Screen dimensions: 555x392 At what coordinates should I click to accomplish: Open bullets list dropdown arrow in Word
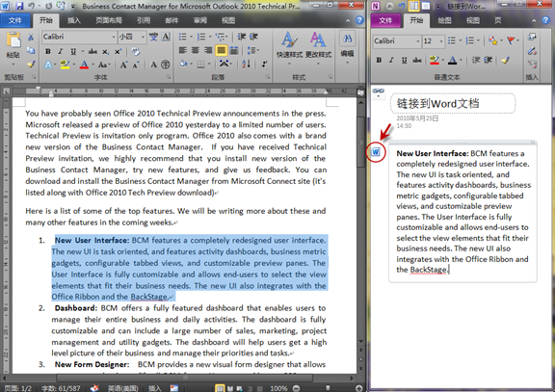pyautogui.click(x=191, y=37)
